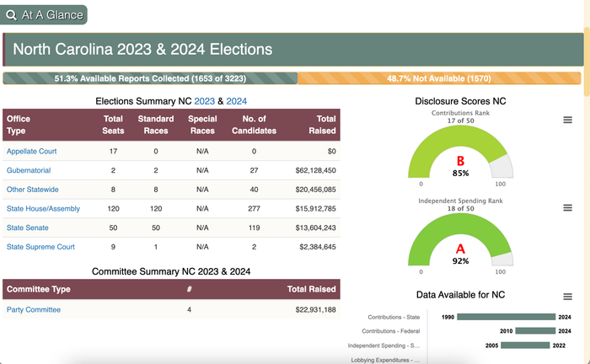
Task: Click the Independent Spending Rank 18 of 50 label
Action: (x=460, y=205)
